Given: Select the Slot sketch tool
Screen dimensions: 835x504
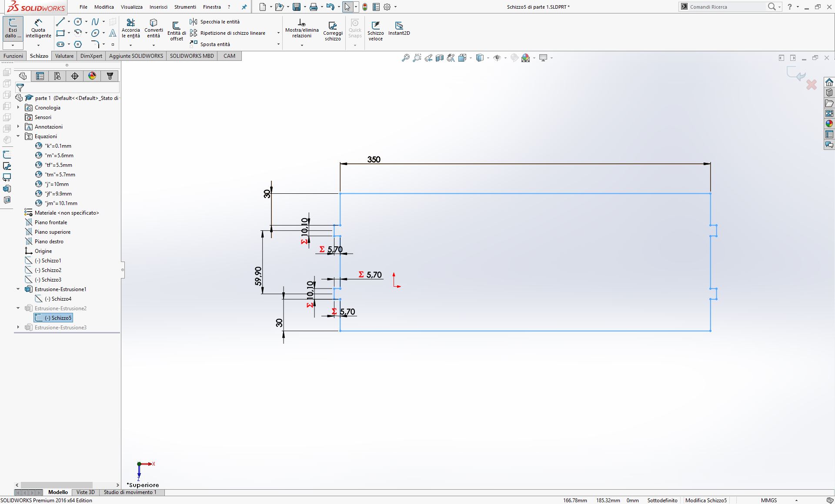Looking at the screenshot, I should pos(60,44).
